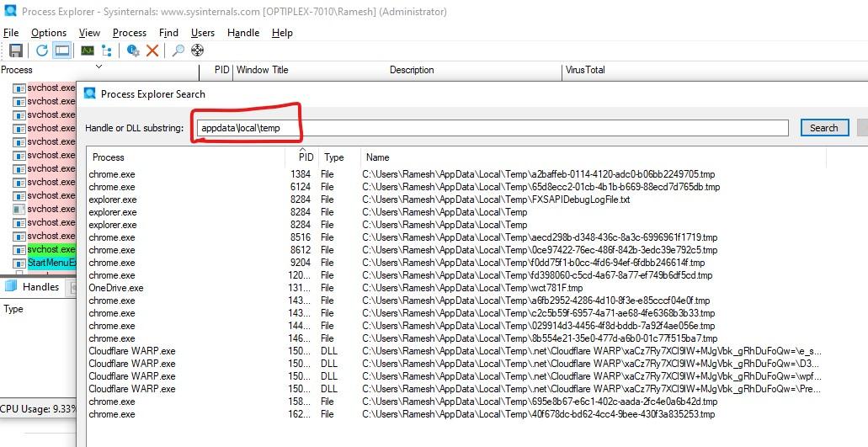Focus the Handle or DLL substring field
This screenshot has width=868, height=447.
pos(492,128)
